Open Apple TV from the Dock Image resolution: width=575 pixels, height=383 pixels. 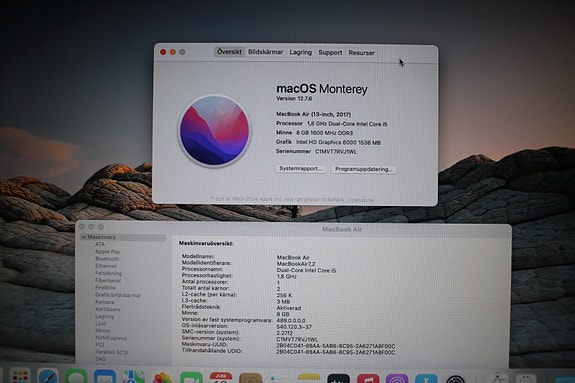click(338, 378)
